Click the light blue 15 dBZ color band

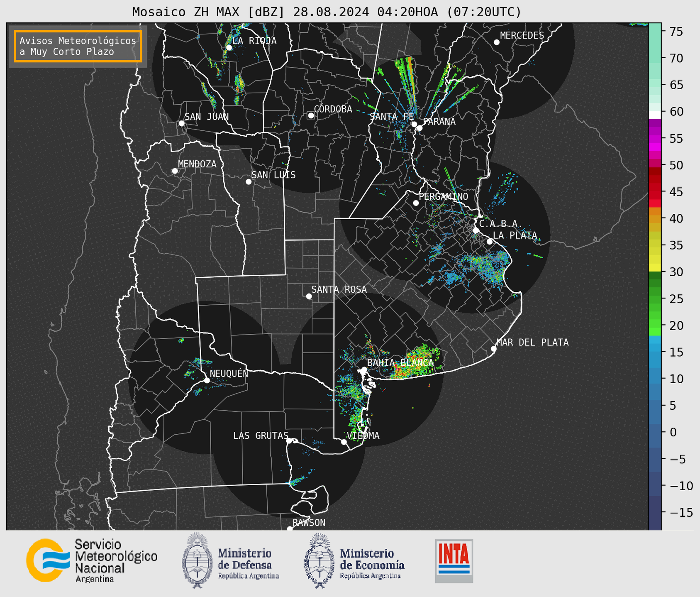tap(655, 352)
